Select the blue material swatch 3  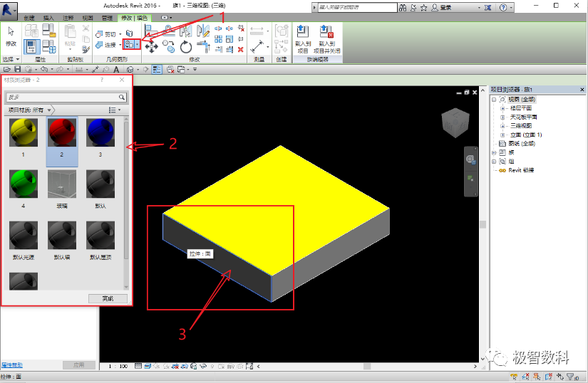100,137
